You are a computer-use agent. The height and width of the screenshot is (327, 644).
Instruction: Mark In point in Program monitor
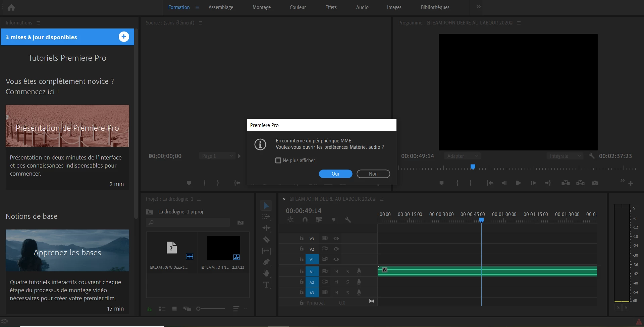coord(457,183)
